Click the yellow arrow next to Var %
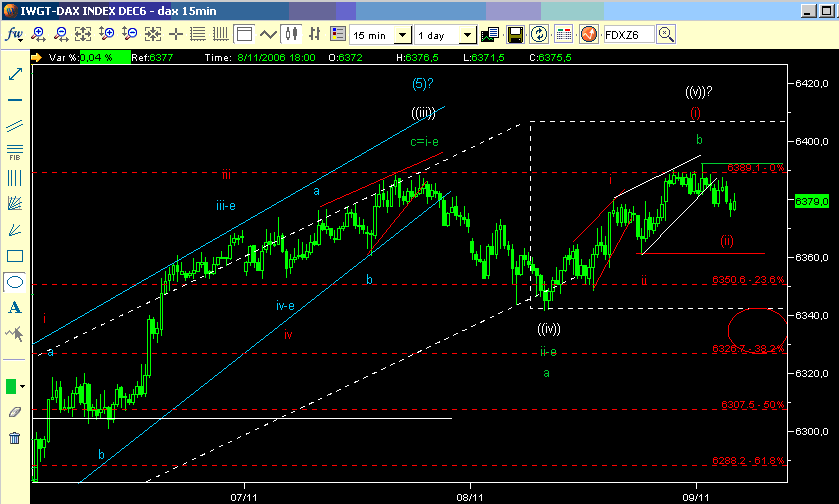The image size is (839, 504). 36,57
